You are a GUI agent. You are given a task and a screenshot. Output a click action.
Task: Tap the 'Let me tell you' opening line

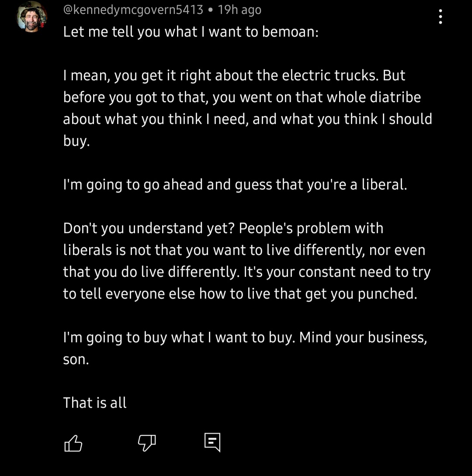[x=191, y=32]
